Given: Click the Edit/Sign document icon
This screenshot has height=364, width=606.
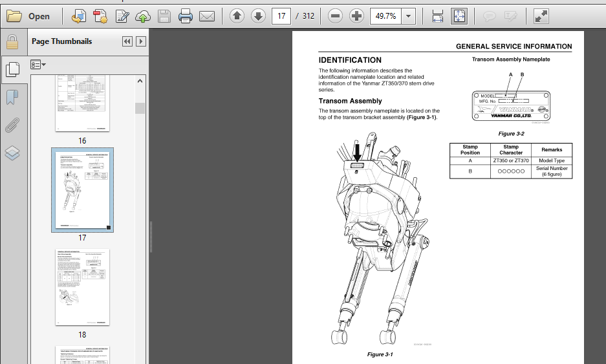Looking at the screenshot, I should click(x=122, y=16).
